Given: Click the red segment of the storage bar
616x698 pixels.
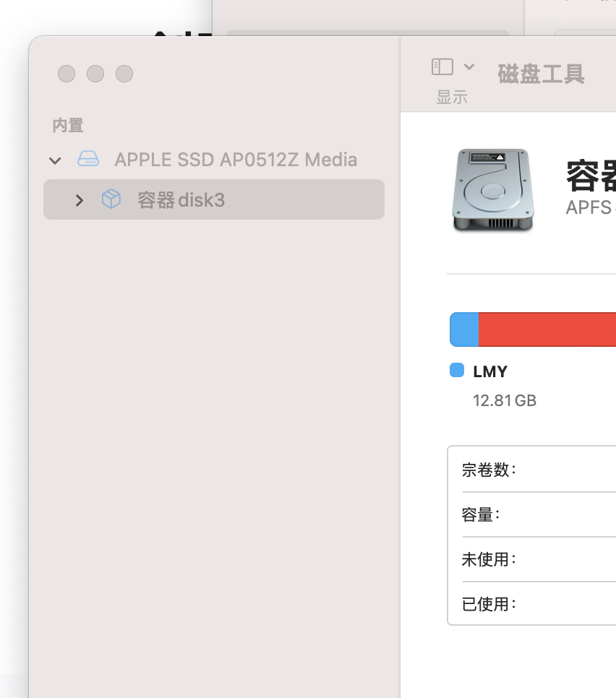Looking at the screenshot, I should point(549,329).
